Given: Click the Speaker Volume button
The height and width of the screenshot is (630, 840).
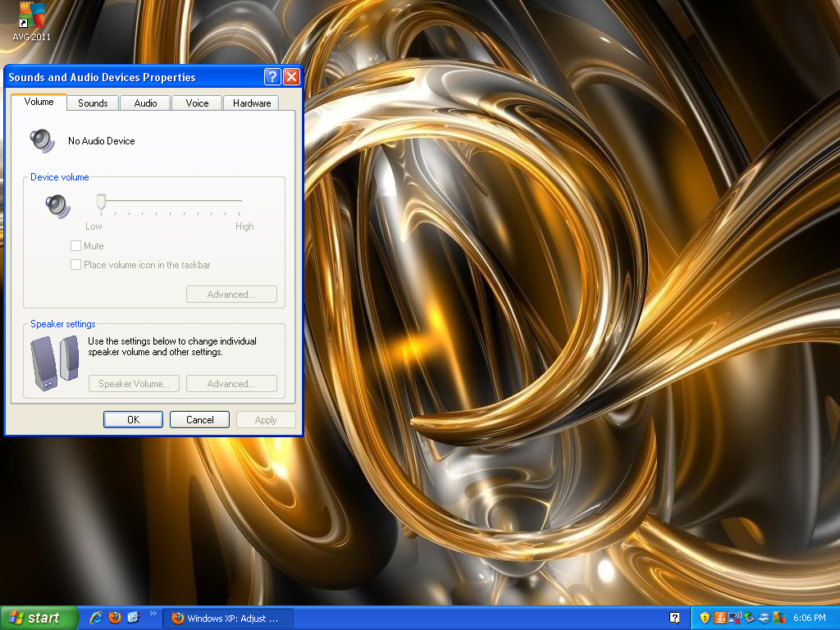Looking at the screenshot, I should point(134,384).
